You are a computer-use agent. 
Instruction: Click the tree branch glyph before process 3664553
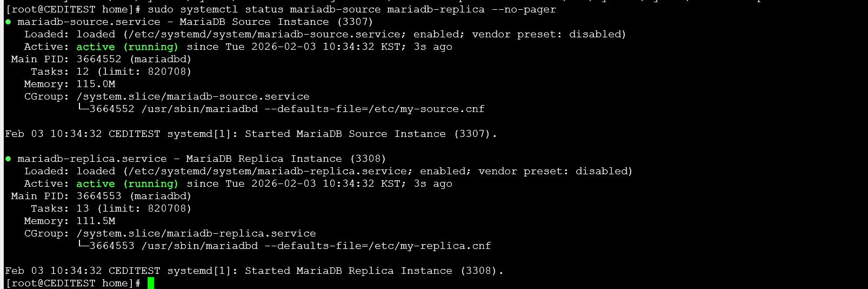(83, 246)
